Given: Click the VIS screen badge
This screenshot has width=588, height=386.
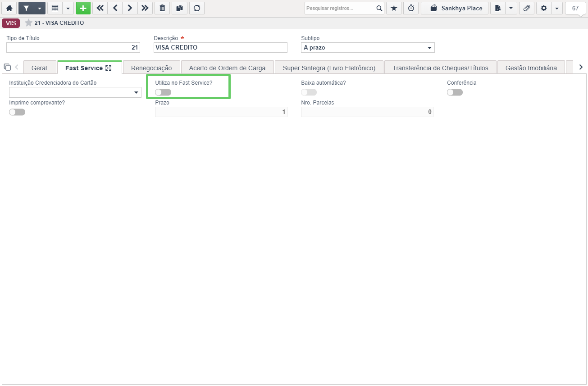Looking at the screenshot, I should point(11,23).
